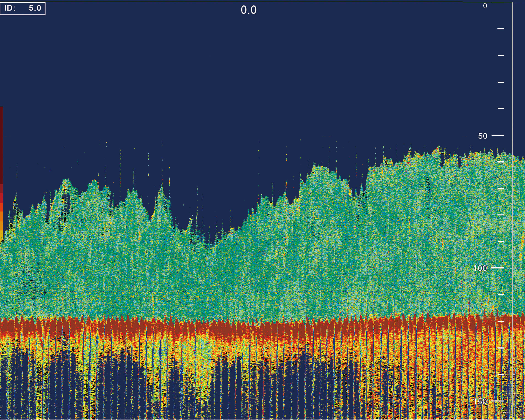Click the long tick beside 50

[498, 135]
